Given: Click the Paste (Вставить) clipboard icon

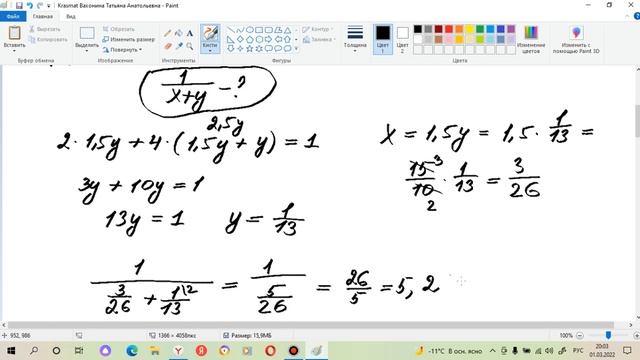Looking at the screenshot, I should tap(14, 33).
